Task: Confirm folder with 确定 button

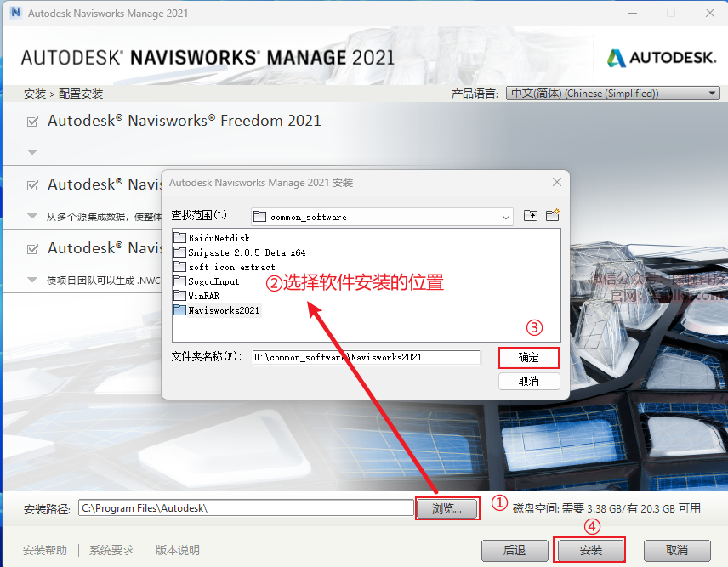Action: [529, 358]
